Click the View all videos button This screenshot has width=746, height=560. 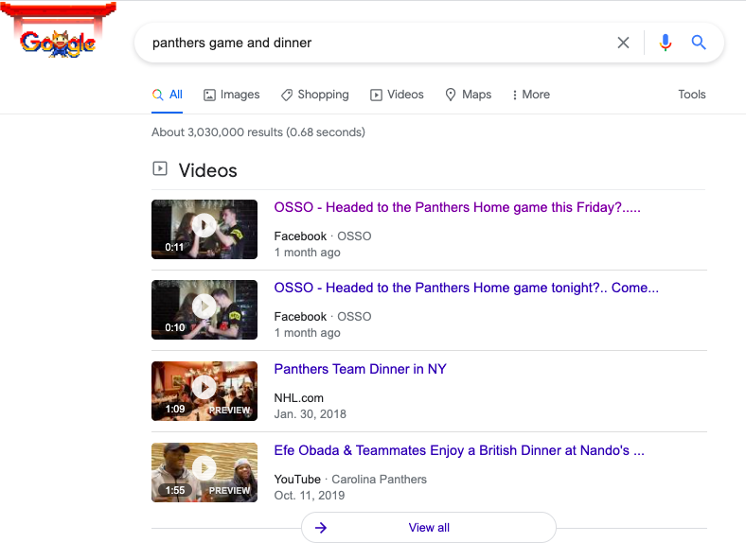[x=429, y=528]
